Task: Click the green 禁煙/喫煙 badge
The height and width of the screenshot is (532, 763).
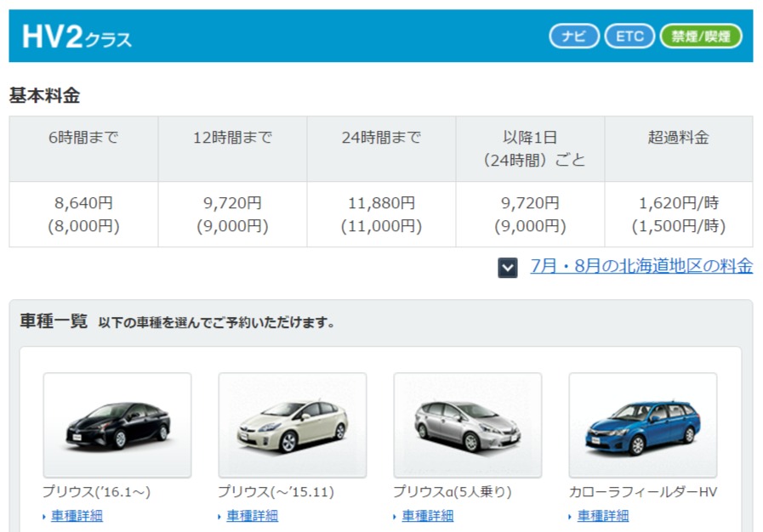Action: (x=701, y=36)
